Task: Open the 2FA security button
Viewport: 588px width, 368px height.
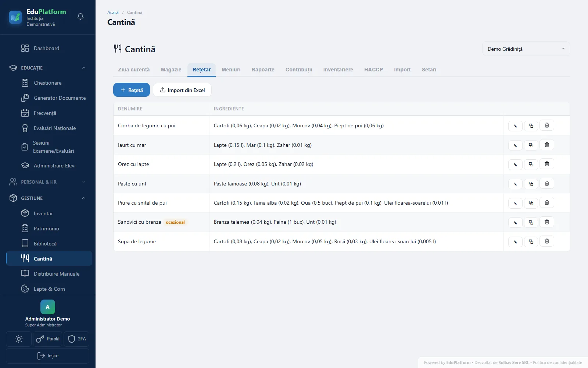Action: 77,339
